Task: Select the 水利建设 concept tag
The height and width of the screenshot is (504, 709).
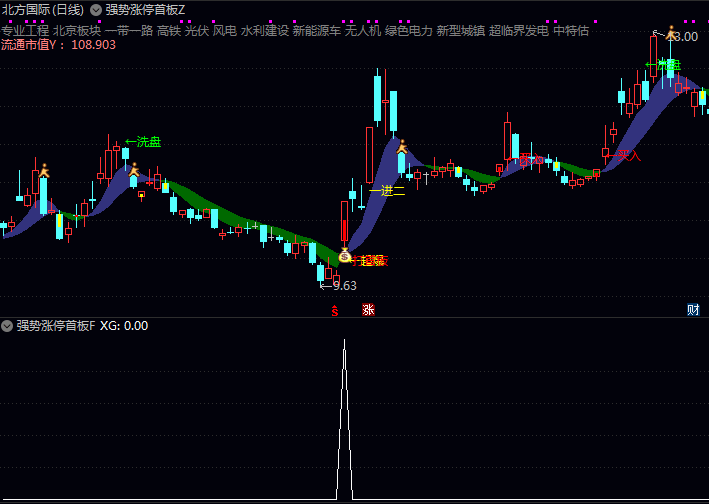Action: [265, 31]
